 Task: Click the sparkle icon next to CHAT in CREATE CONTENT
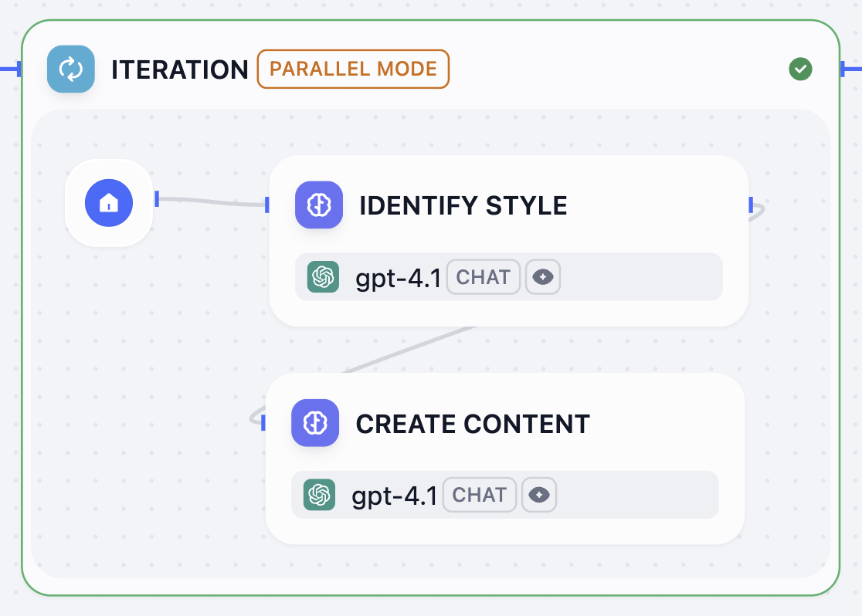(538, 495)
